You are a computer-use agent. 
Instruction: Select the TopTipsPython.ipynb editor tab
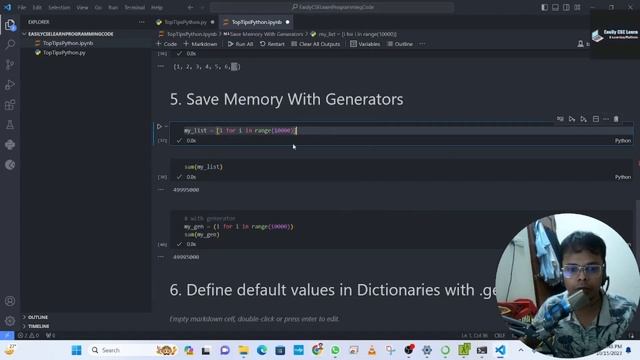[x=256, y=22]
